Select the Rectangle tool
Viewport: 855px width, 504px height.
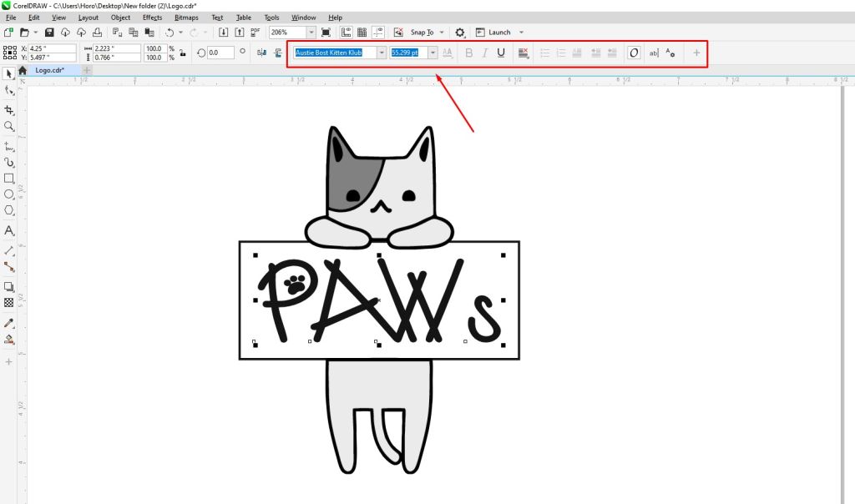click(x=10, y=177)
